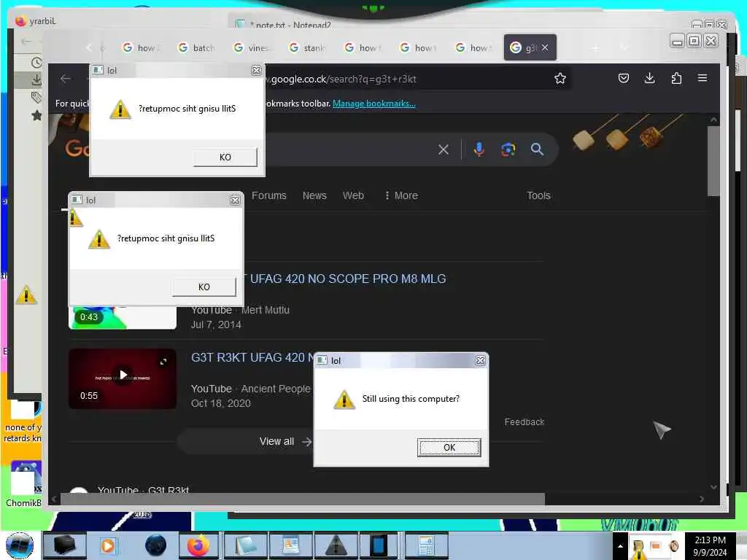Select the Forums search filter
Viewport: 747px width, 560px height.
(x=269, y=195)
